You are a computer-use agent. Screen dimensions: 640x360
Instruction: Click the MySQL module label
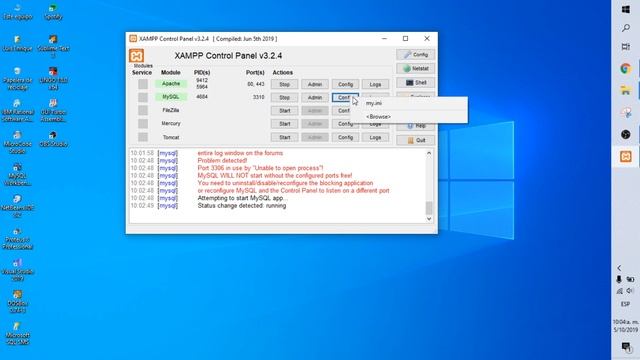point(171,97)
